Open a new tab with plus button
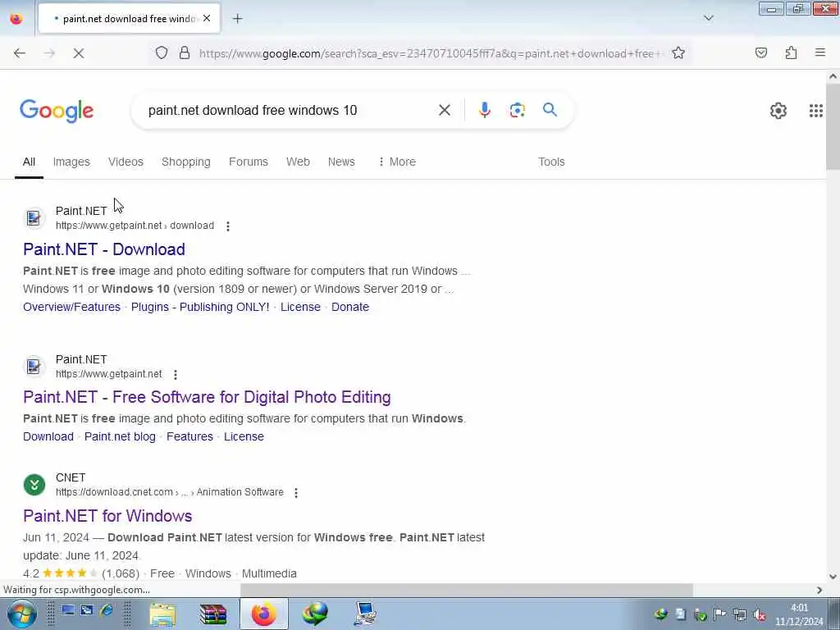The height and width of the screenshot is (630, 840). pyautogui.click(x=237, y=19)
